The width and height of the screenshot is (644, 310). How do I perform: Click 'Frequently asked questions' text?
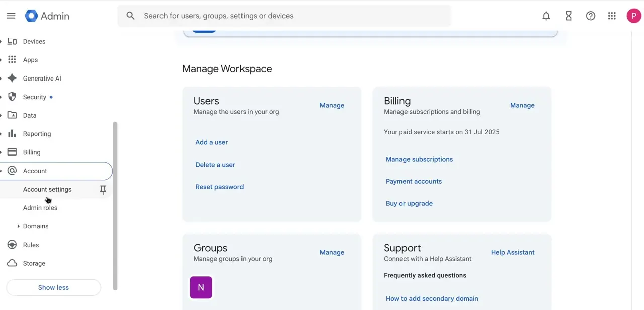(425, 275)
